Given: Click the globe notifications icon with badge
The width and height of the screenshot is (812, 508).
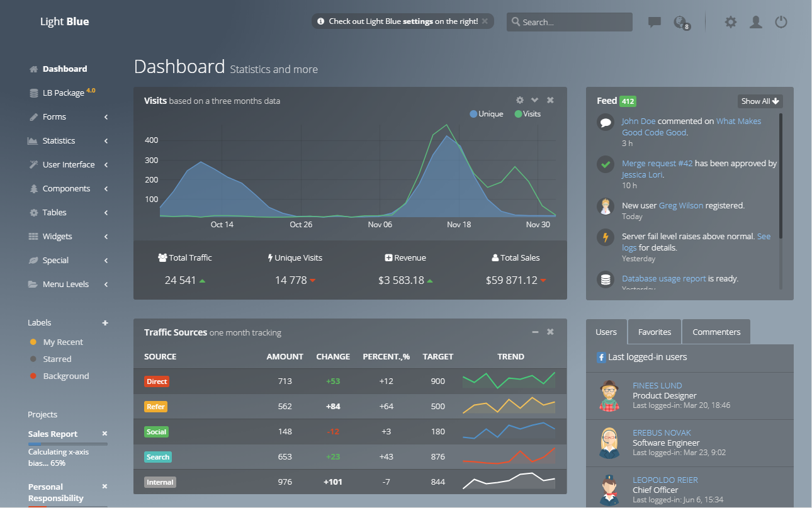Looking at the screenshot, I should (x=680, y=22).
